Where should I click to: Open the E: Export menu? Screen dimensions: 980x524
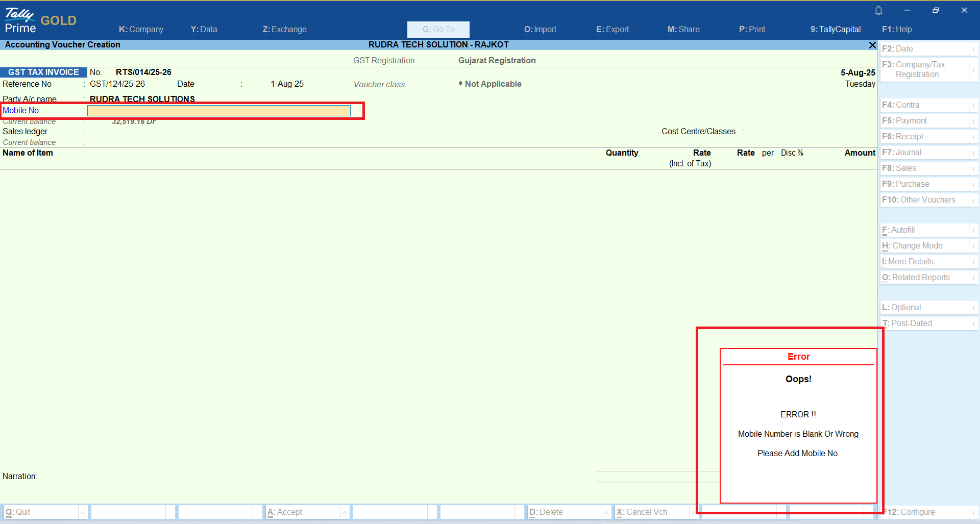pos(612,30)
